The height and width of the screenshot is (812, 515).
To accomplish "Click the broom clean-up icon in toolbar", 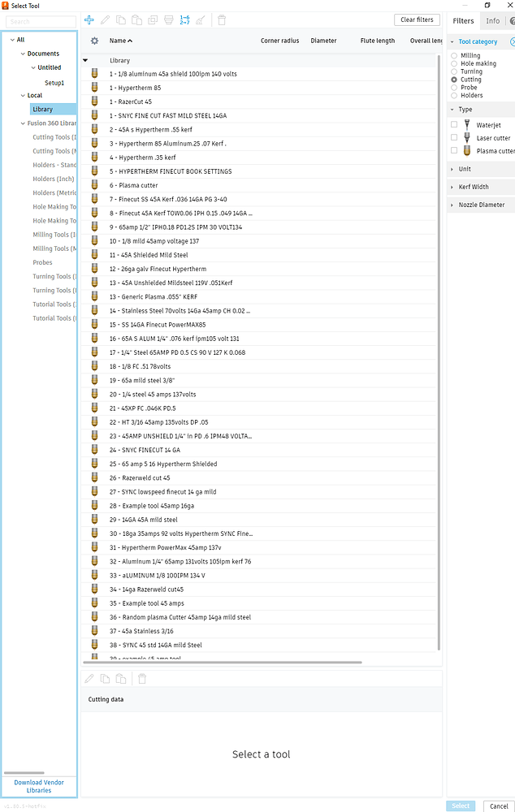I will (x=201, y=19).
